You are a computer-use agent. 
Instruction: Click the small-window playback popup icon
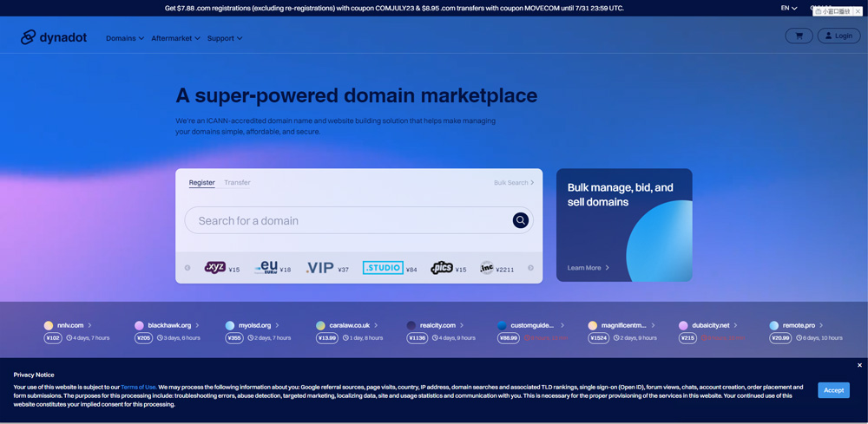(819, 11)
